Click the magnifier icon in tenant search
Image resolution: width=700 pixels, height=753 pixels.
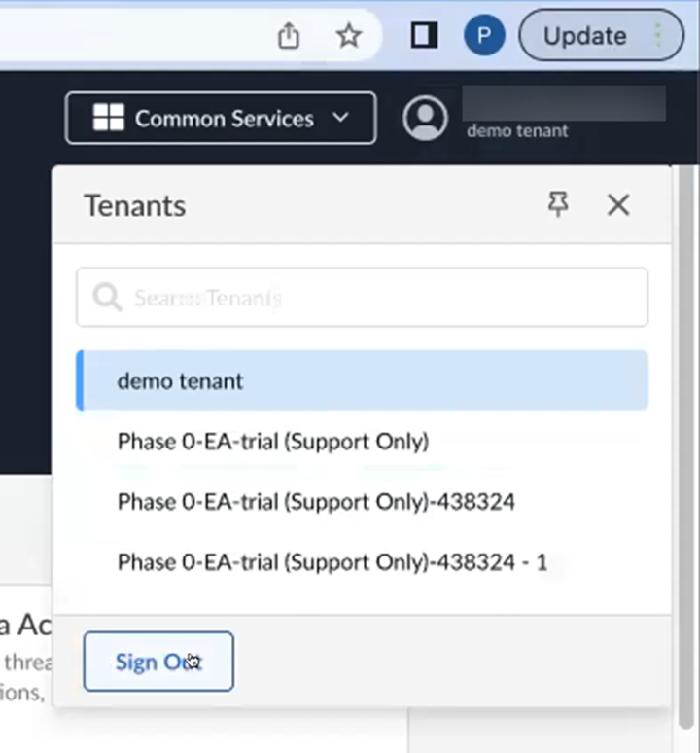(x=107, y=297)
